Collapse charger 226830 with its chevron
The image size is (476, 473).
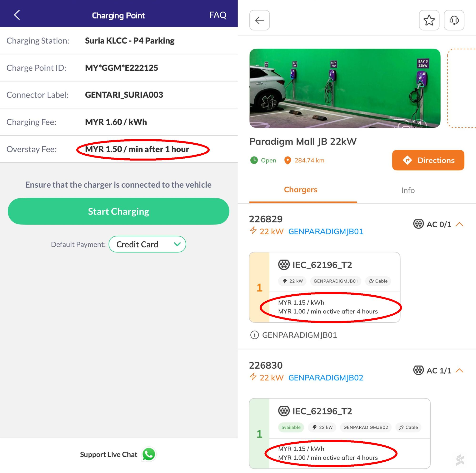(x=459, y=371)
